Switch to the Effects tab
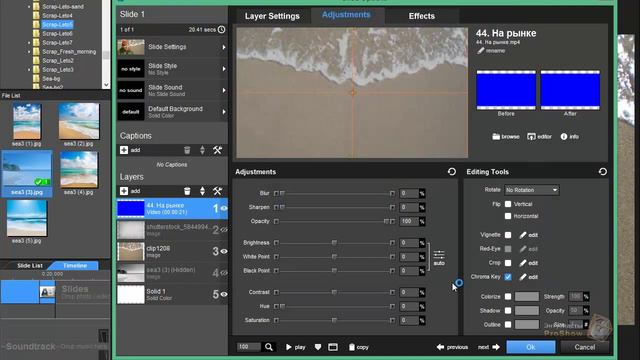640x360 pixels. (x=422, y=16)
